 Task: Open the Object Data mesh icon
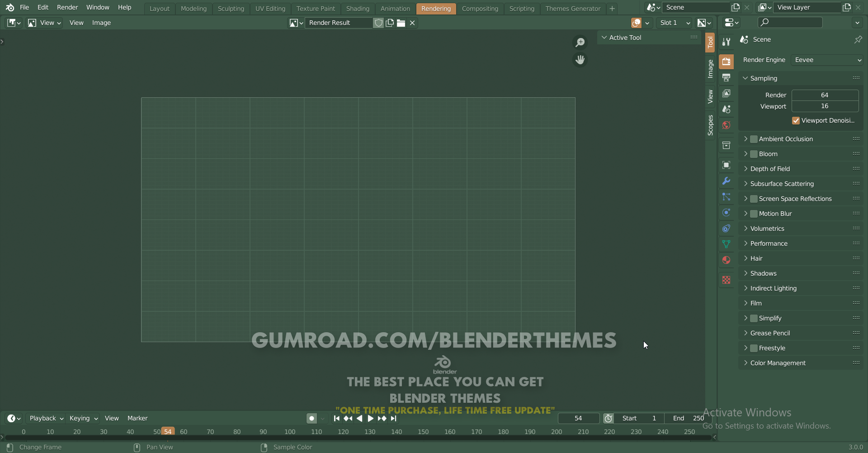(x=726, y=244)
